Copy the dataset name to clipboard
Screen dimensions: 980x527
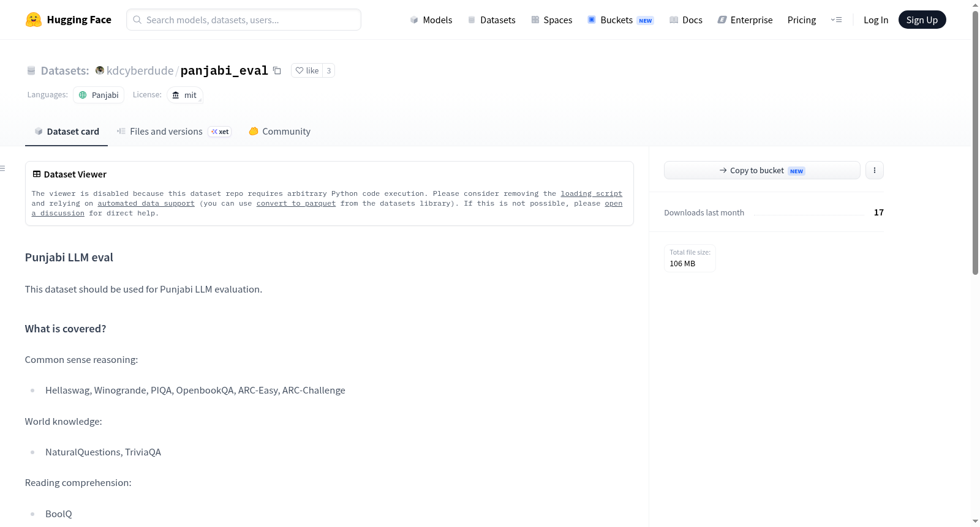[x=277, y=70]
